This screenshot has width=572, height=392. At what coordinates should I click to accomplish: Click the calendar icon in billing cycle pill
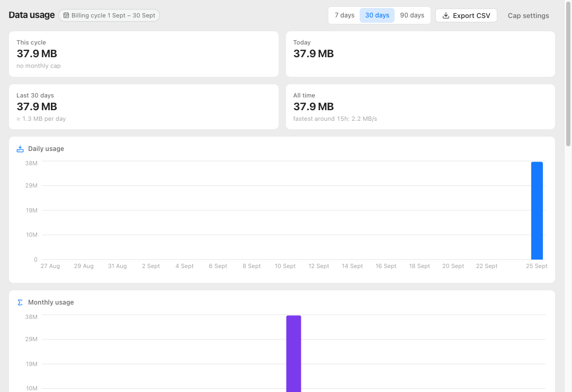(66, 15)
